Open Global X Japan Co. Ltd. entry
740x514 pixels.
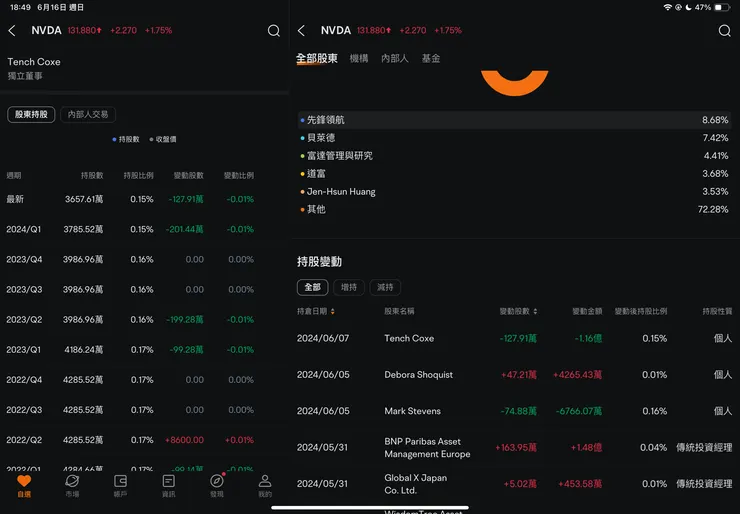point(514,484)
